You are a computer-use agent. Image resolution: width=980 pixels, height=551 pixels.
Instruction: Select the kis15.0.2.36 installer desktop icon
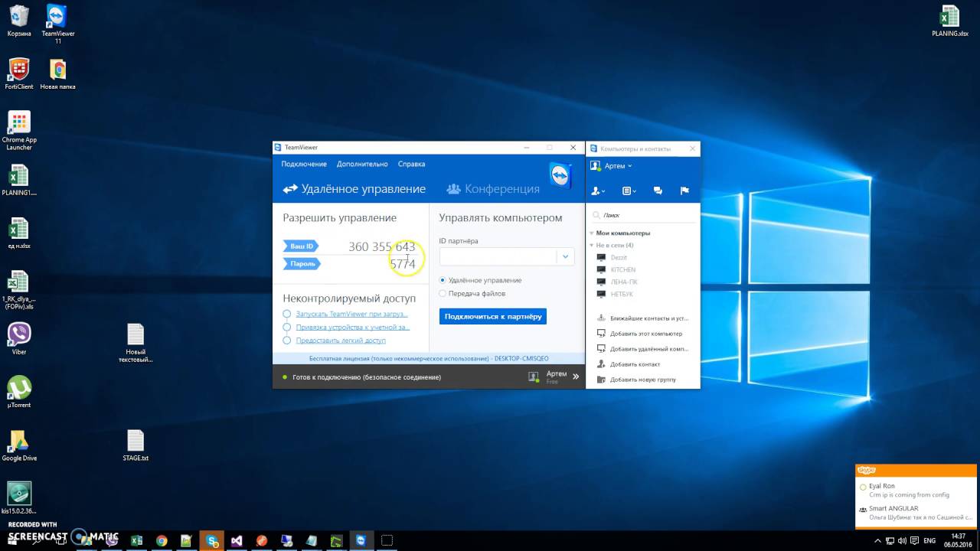pos(19,497)
